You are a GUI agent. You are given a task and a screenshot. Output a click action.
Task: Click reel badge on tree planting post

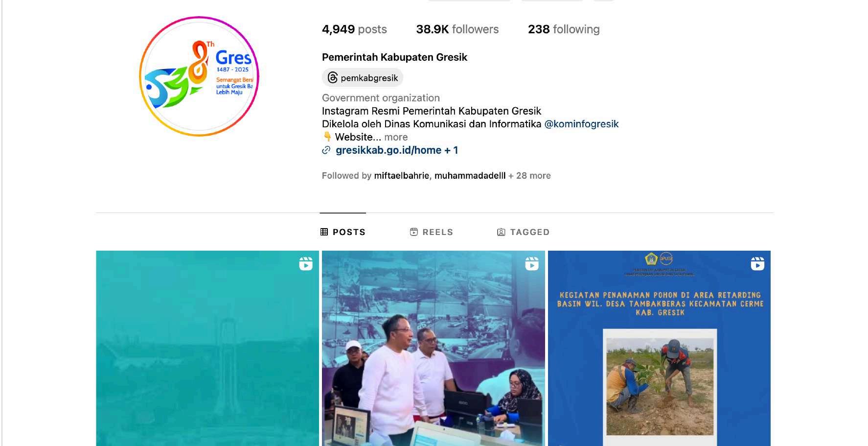[757, 264]
